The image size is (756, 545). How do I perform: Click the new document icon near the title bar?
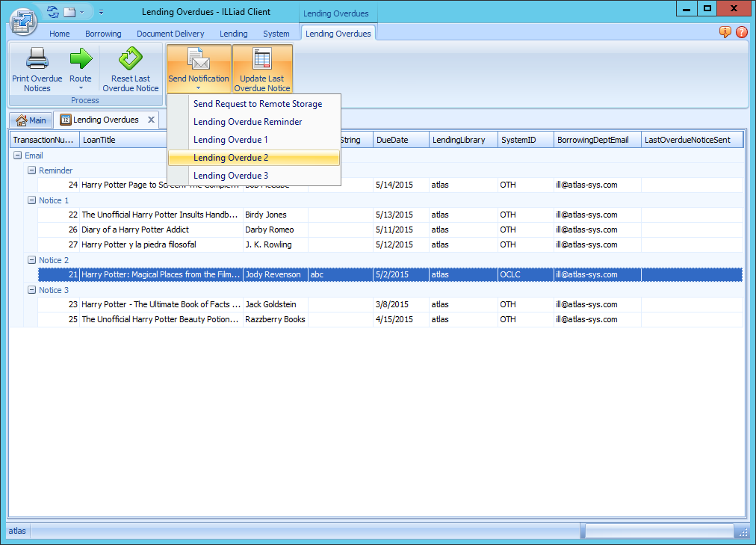coord(69,10)
